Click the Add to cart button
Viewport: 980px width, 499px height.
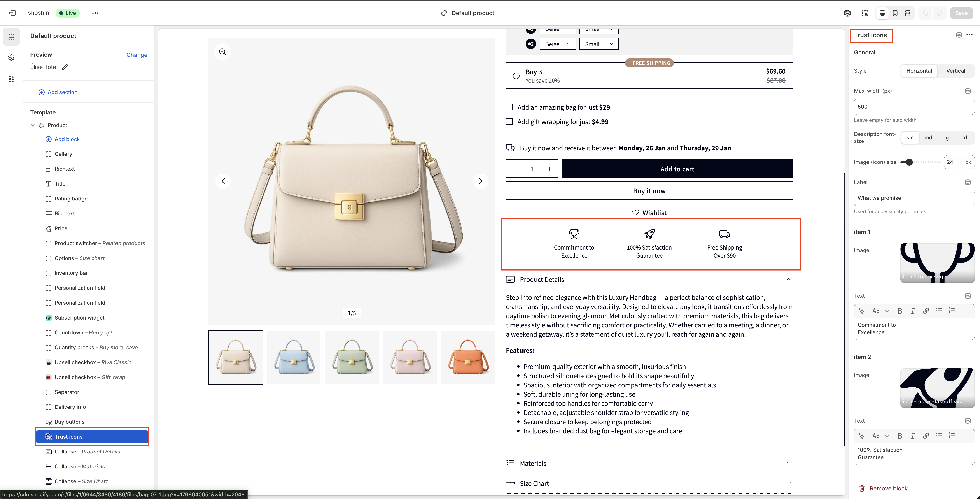677,169
